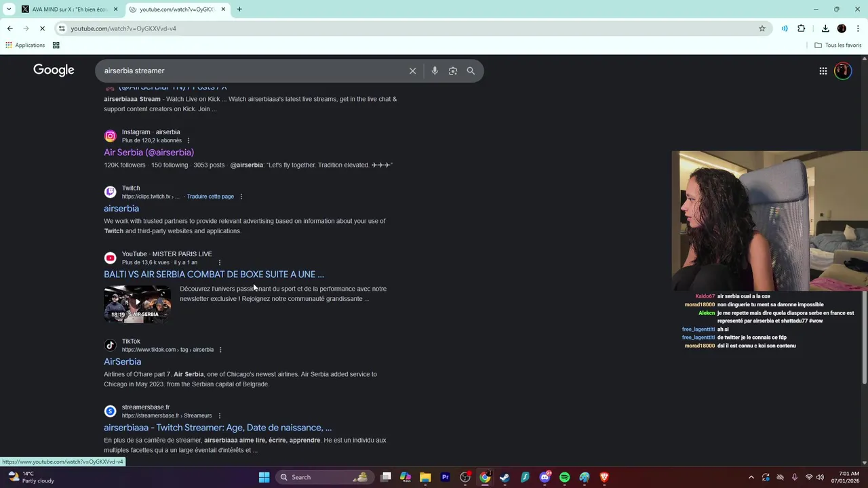Open the Air Serbia (@airserbia) Instagram result
The height and width of the screenshot is (488, 868).
(x=149, y=152)
